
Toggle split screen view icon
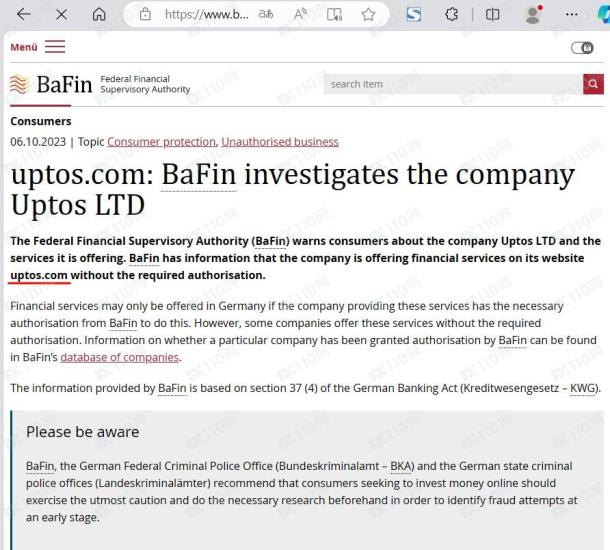point(493,14)
